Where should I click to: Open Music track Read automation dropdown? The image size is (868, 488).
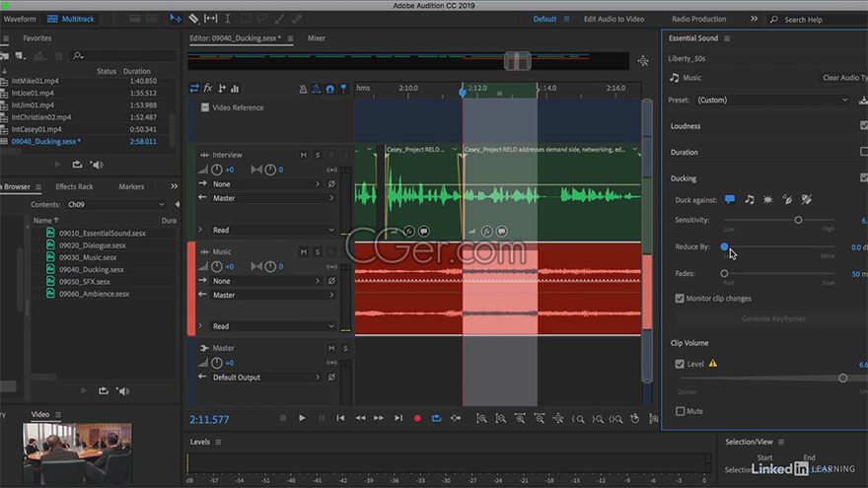click(x=273, y=326)
